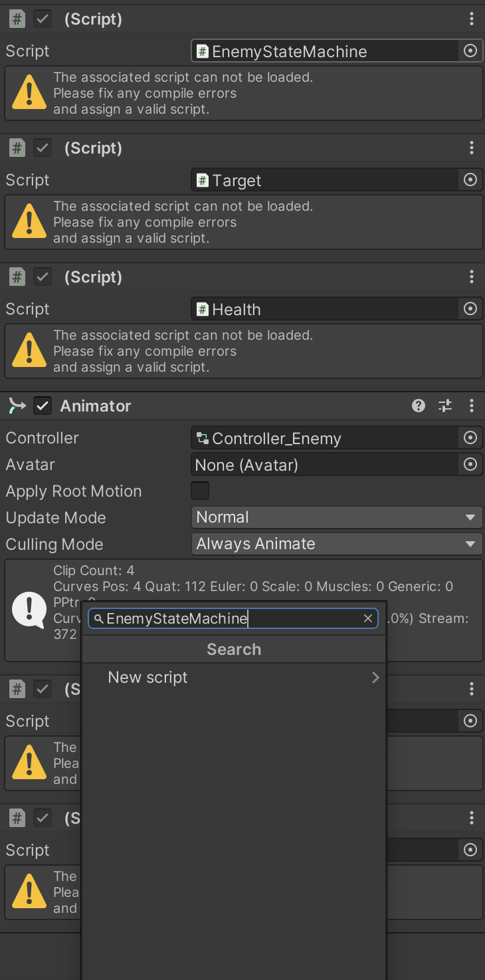485x980 pixels.
Task: Pick a controller via Controller_Enemy picker circle
Action: tap(470, 437)
